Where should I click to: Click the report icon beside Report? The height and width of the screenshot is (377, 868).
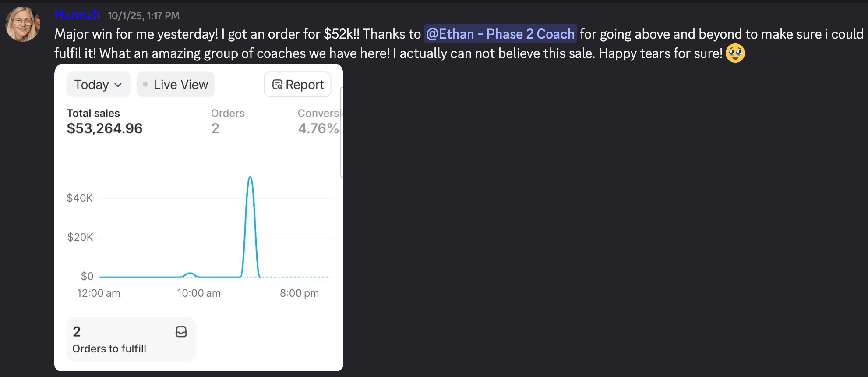point(277,85)
